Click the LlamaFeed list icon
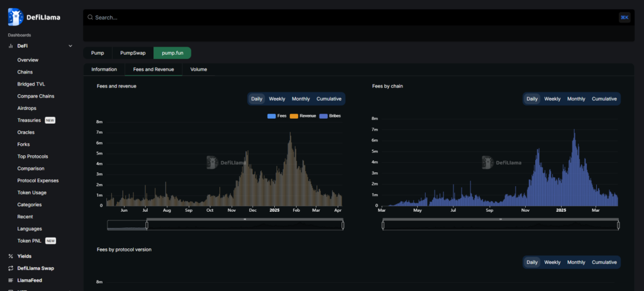The height and width of the screenshot is (291, 644). click(11, 280)
